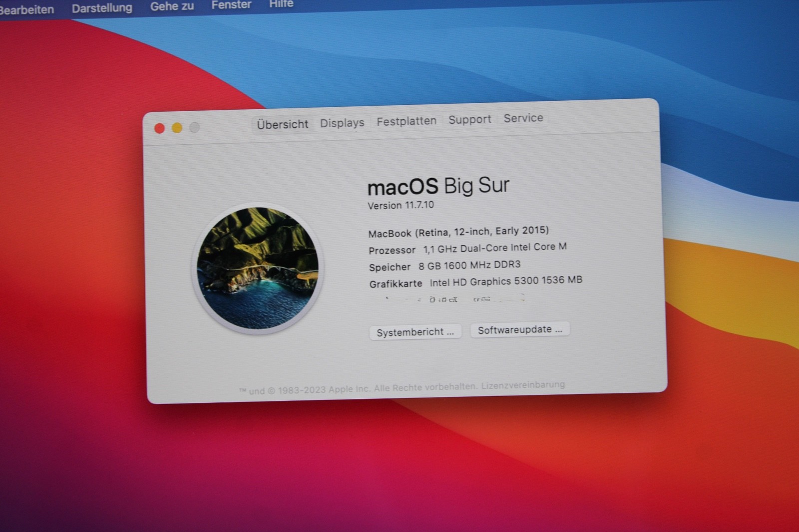This screenshot has height=532, width=799.
Task: Click the macOS Big Sur title
Action: point(438,186)
